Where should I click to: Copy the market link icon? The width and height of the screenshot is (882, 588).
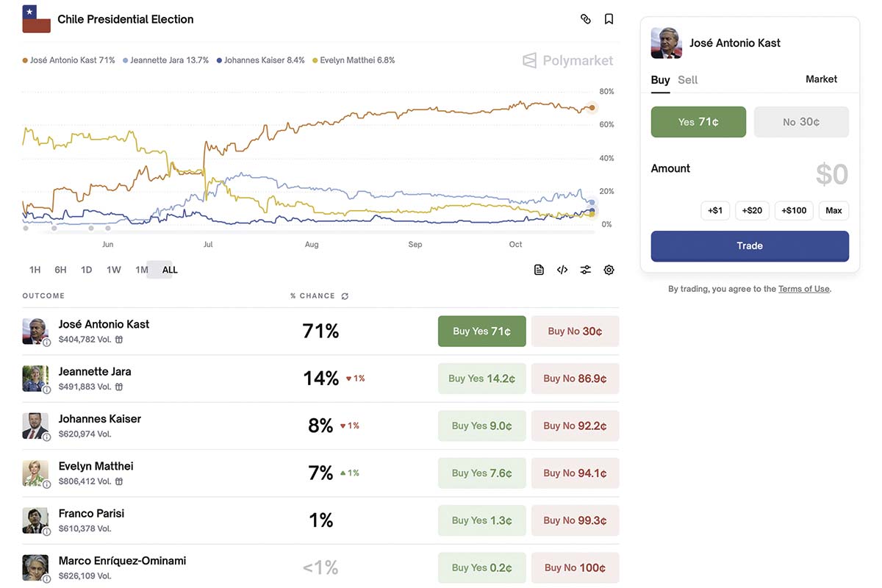click(x=586, y=19)
